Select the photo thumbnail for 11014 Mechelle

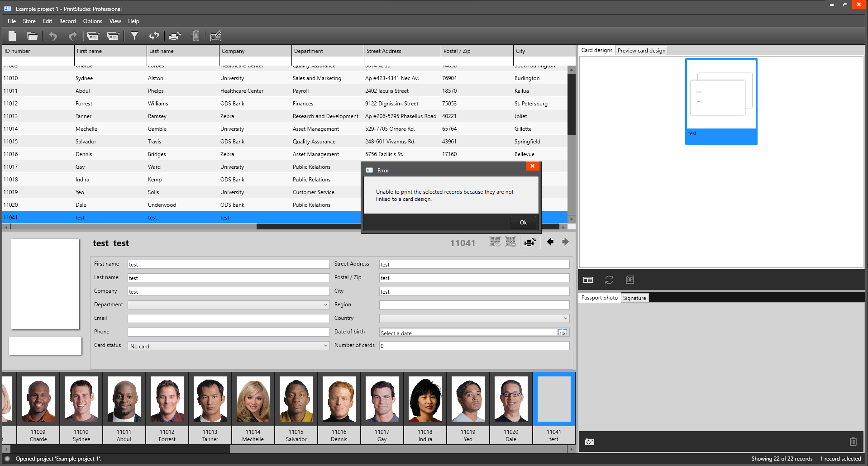[x=253, y=399]
